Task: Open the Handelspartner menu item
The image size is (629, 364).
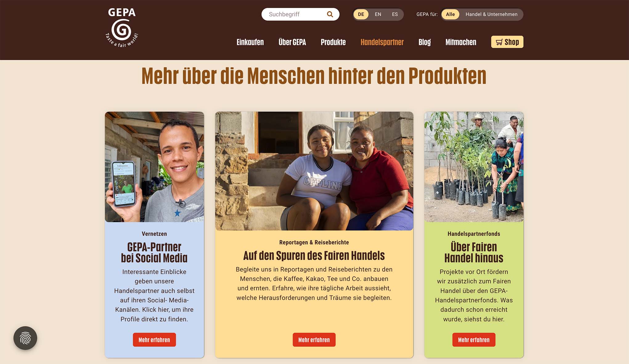Action: click(x=382, y=42)
